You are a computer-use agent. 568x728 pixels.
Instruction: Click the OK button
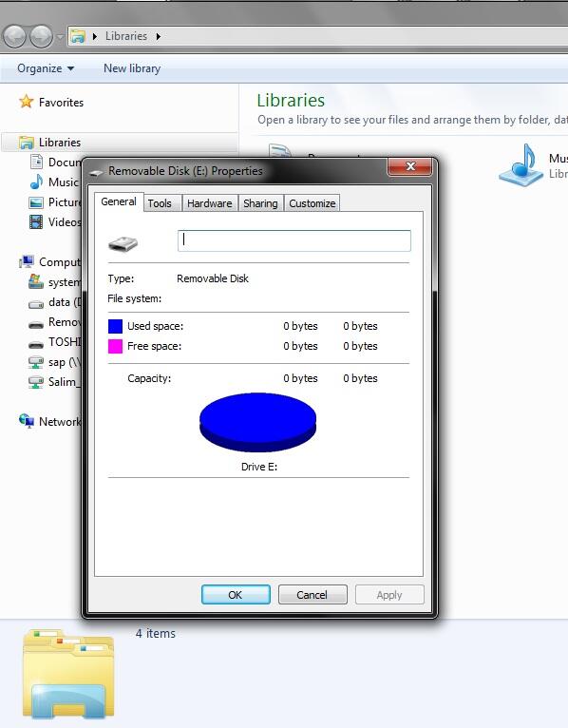click(x=236, y=595)
